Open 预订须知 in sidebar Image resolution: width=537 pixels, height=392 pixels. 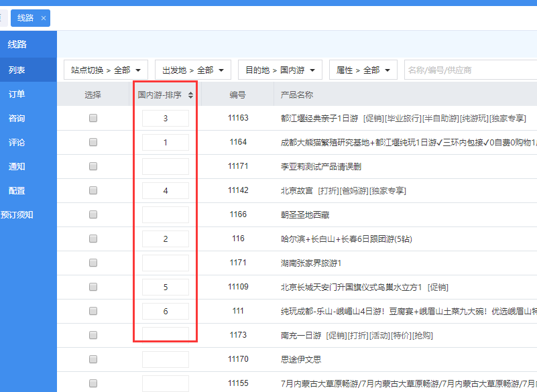[x=17, y=214]
